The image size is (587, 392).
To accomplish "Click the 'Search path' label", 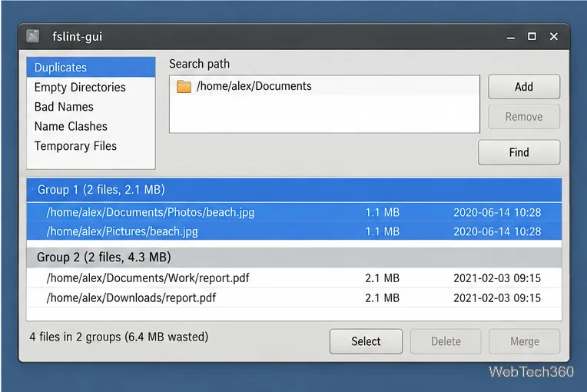I will 199,64.
